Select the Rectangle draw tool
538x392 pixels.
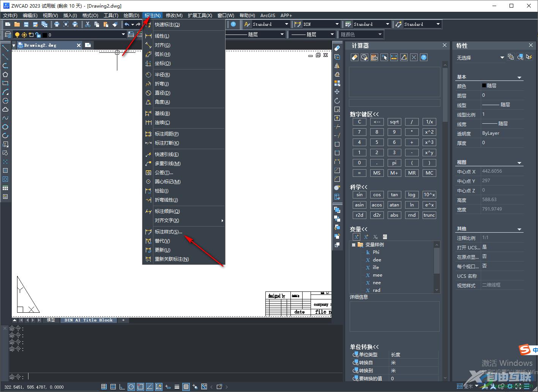point(5,83)
